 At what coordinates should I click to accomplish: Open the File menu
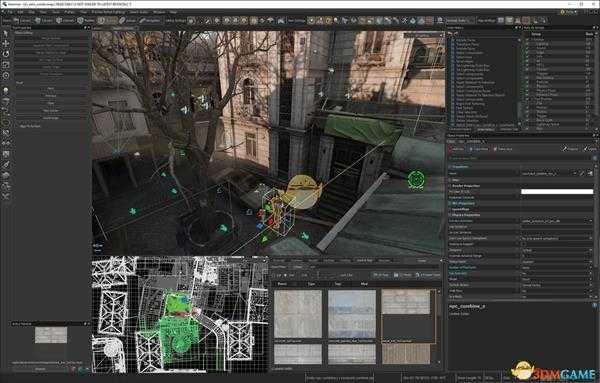tap(10, 12)
